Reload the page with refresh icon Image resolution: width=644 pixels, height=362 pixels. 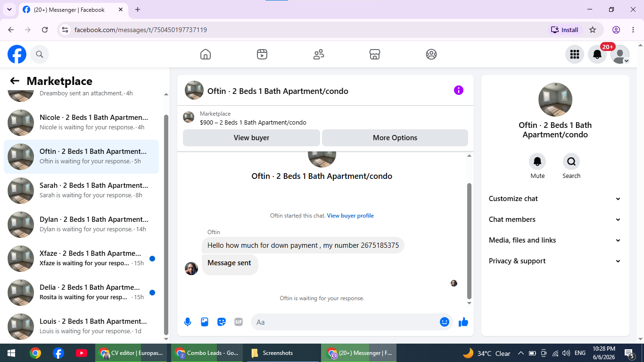pos(45,30)
